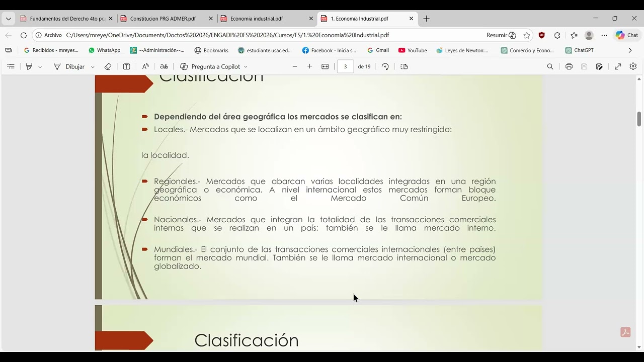Start read aloud icon

(145, 66)
